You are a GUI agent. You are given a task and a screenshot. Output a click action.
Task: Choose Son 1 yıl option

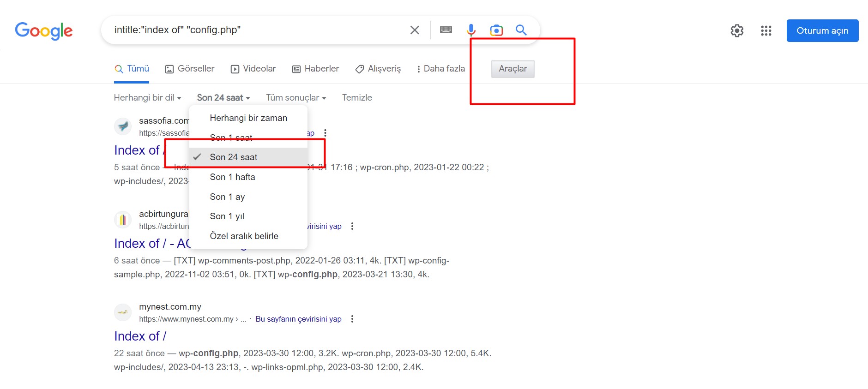[248, 216]
